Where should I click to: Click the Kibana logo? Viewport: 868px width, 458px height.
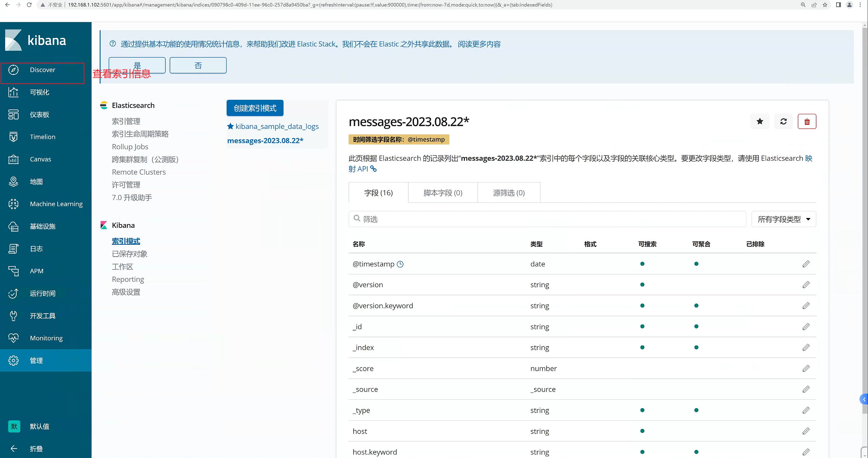(x=36, y=40)
